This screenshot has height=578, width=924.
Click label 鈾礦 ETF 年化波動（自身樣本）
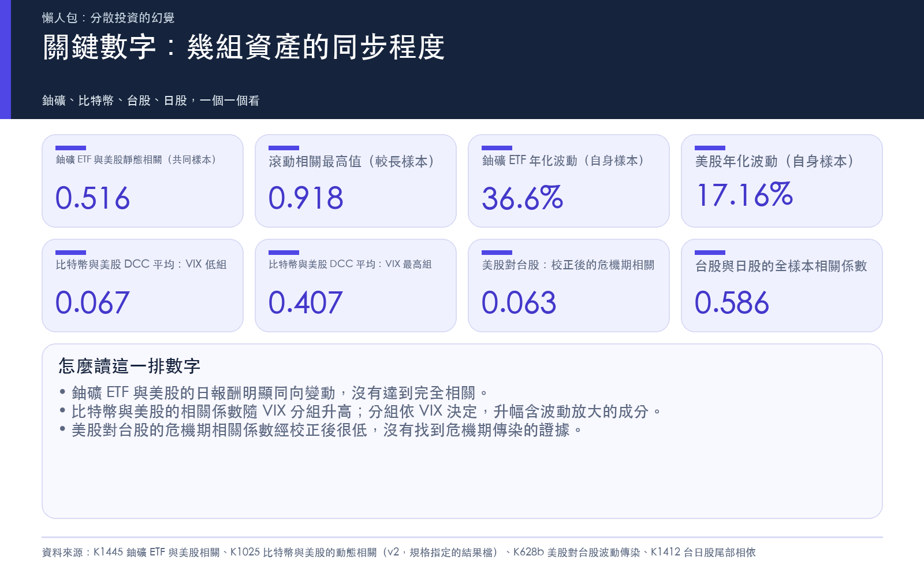tap(564, 161)
